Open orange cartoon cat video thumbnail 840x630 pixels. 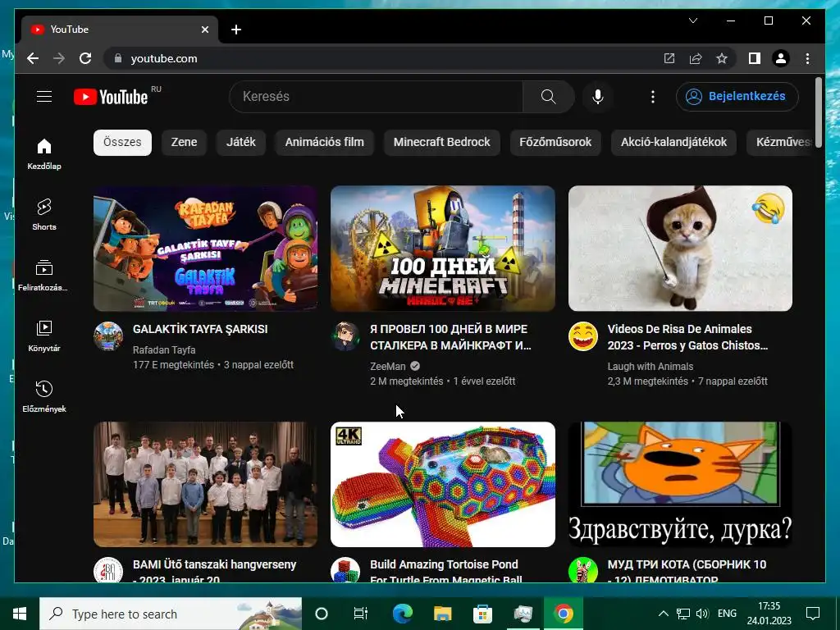click(x=680, y=484)
